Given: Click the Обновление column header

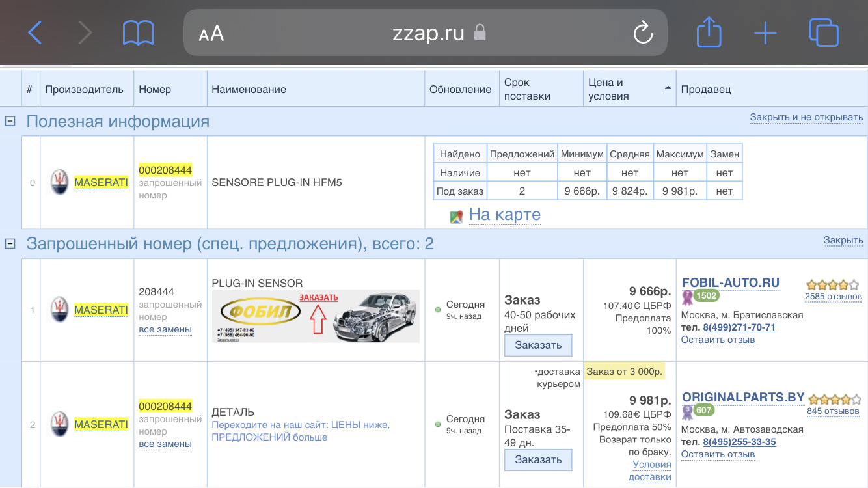Looking at the screenshot, I should pos(460,89).
